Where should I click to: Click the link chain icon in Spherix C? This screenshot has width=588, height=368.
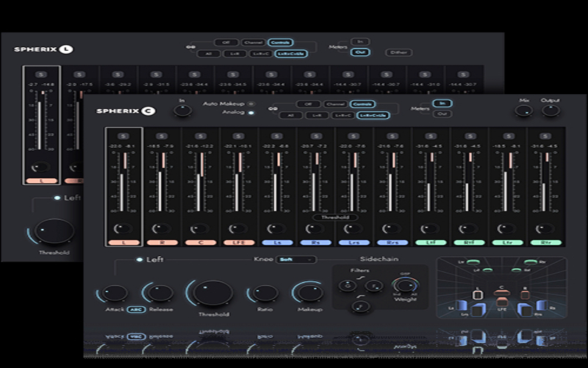271,109
